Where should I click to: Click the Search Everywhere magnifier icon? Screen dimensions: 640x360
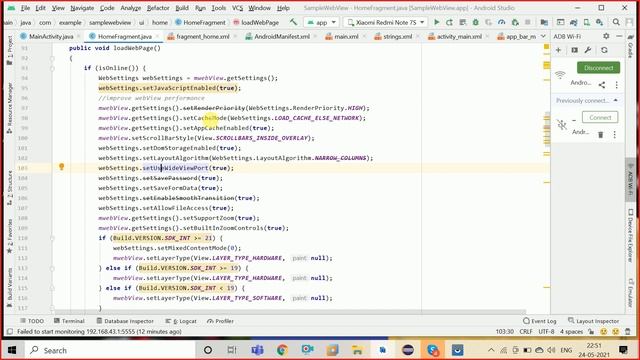coord(616,22)
